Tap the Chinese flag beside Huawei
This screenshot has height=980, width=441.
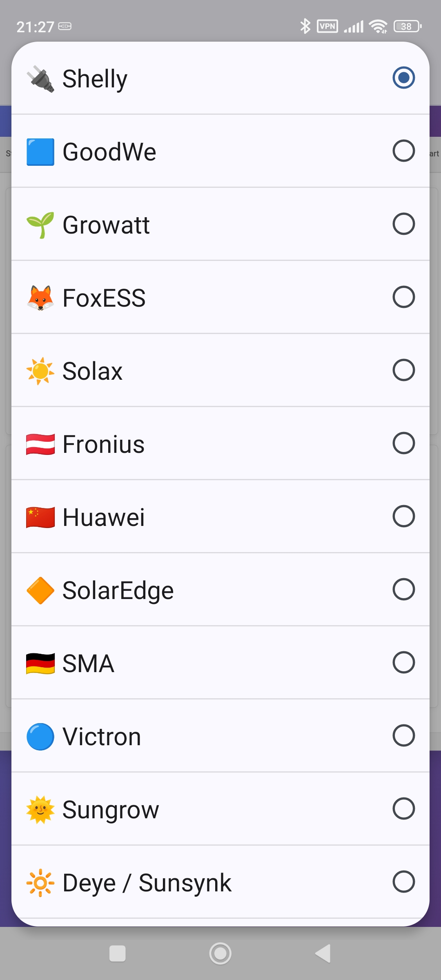point(40,517)
